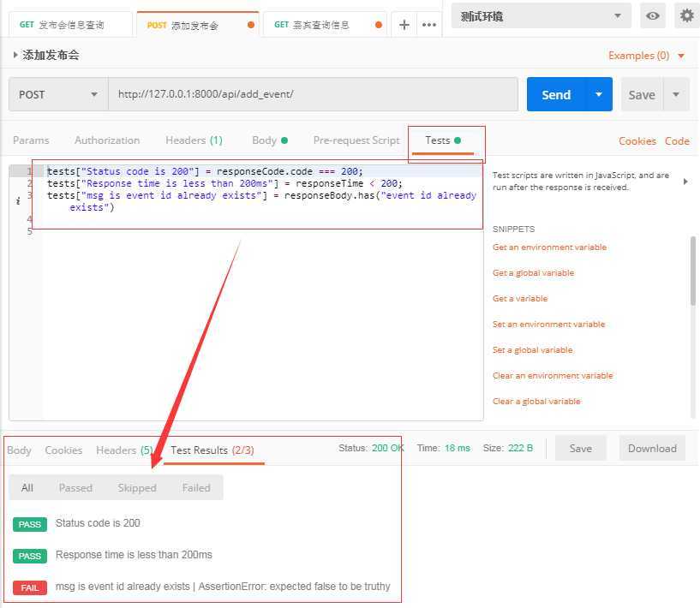
Task: Expand the 添加发布会 request description
Action: 15,55
